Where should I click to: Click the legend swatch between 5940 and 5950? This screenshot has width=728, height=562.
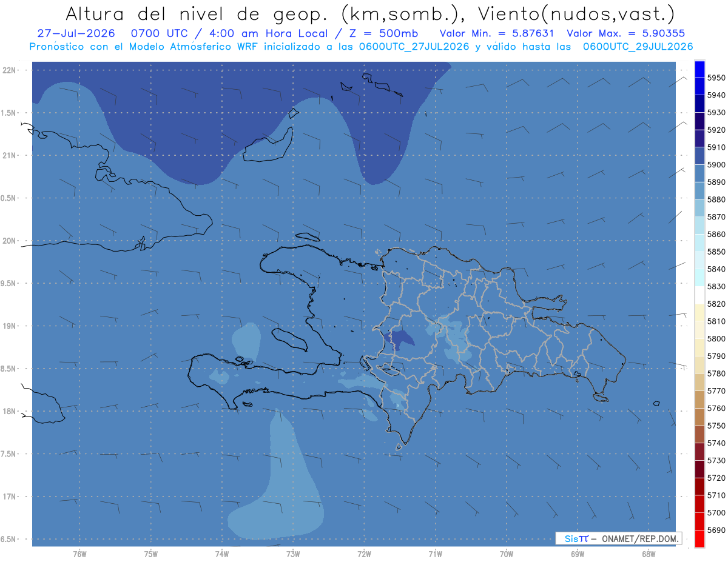[699, 86]
